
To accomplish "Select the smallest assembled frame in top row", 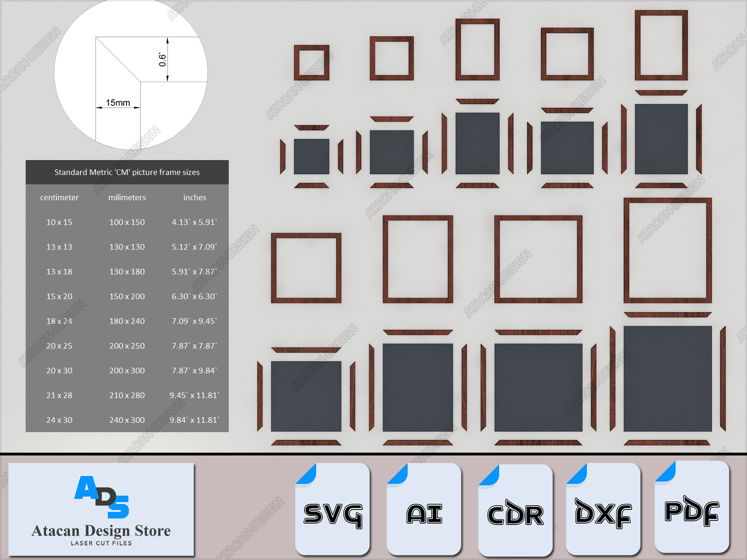I will coord(311,63).
